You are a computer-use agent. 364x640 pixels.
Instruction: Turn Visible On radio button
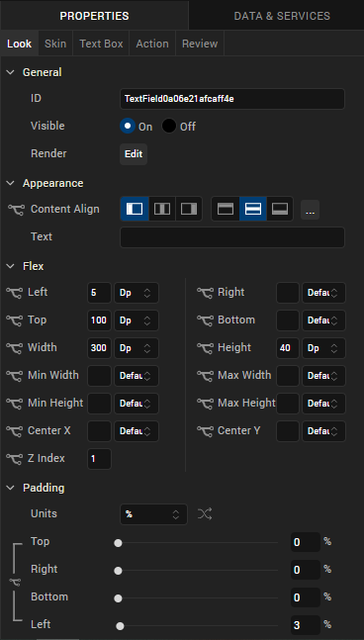(128, 127)
